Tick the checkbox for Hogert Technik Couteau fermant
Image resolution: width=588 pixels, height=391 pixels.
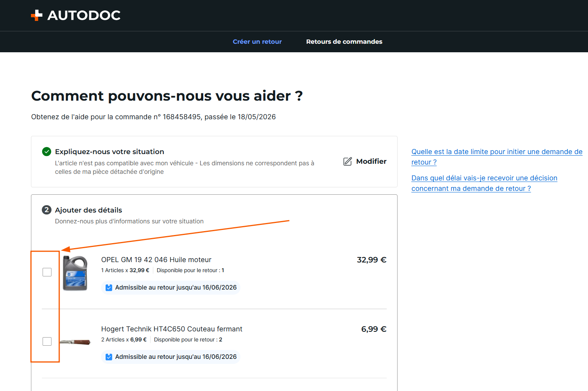[x=47, y=341]
